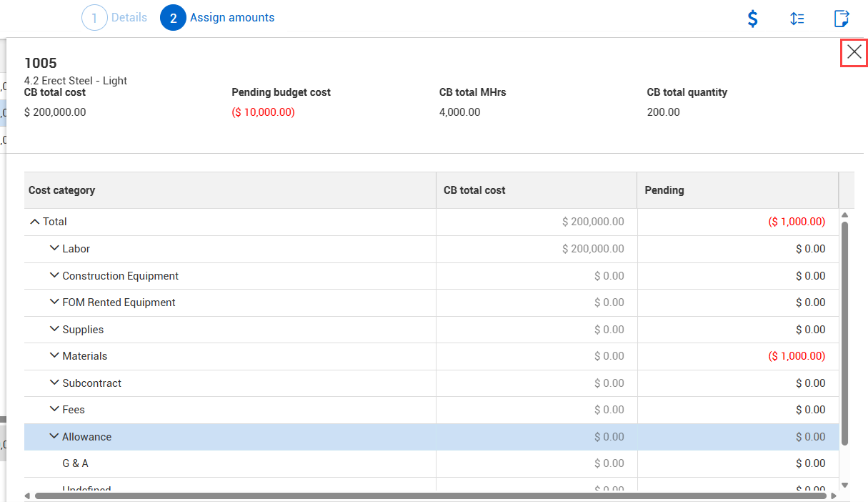The height and width of the screenshot is (502, 868).
Task: Click the export document icon
Action: [842, 19]
